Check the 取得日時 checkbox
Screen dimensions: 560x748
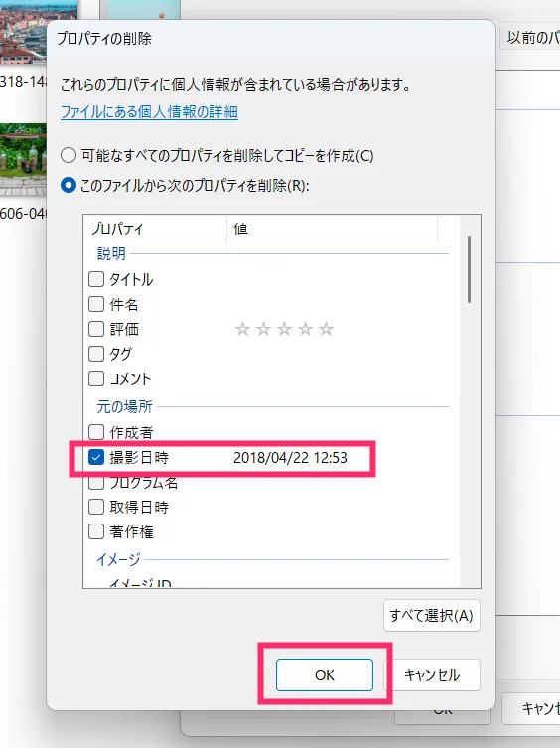pyautogui.click(x=96, y=507)
